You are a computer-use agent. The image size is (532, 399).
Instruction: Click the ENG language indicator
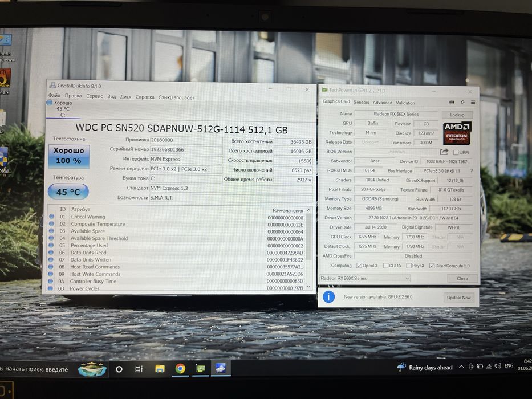click(509, 365)
